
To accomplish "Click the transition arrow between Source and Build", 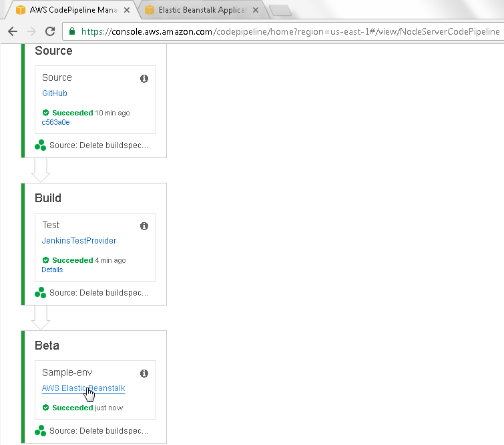I will tap(41, 170).
